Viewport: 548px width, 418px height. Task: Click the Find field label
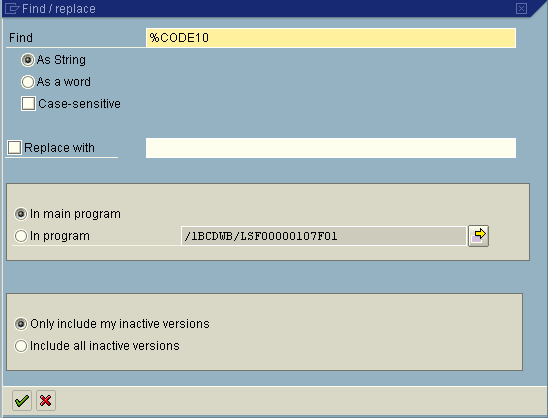[x=21, y=38]
